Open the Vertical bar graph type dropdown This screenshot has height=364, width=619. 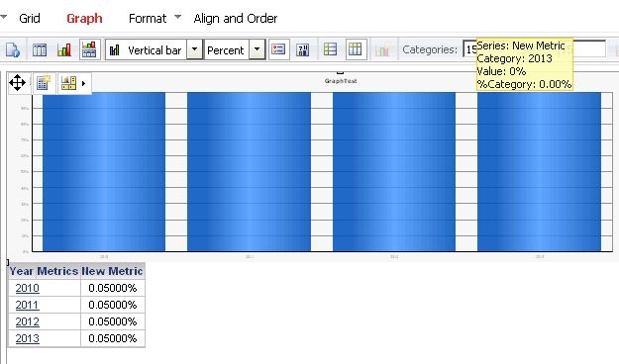tap(194, 49)
